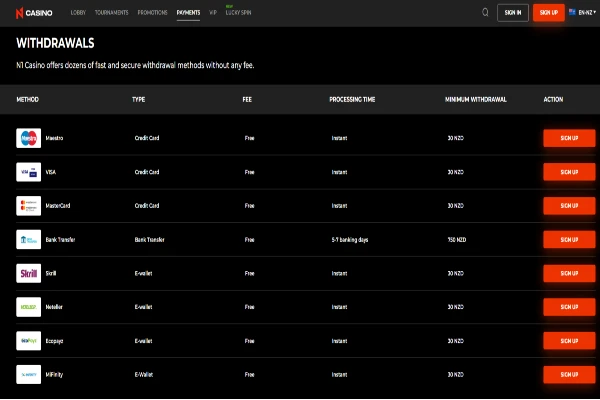The width and height of the screenshot is (600, 400).
Task: Click the MasterCard logo icon
Action: click(x=29, y=206)
